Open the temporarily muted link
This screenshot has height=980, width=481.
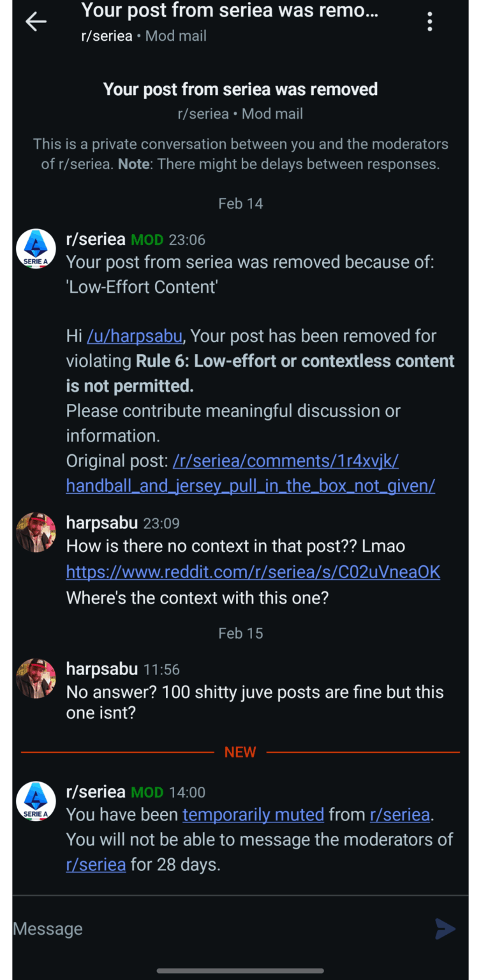pyautogui.click(x=253, y=814)
